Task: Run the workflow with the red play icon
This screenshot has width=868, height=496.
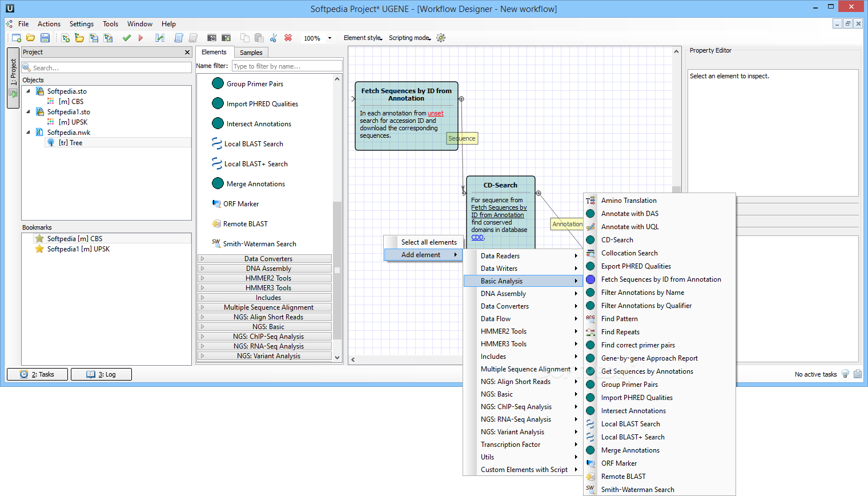Action: tap(140, 38)
